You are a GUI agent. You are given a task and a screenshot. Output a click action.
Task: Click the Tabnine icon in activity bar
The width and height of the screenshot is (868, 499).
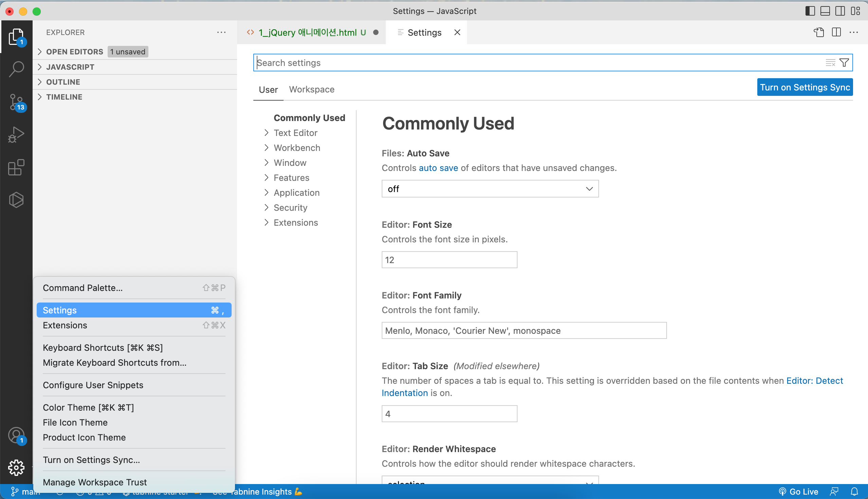[x=16, y=200]
